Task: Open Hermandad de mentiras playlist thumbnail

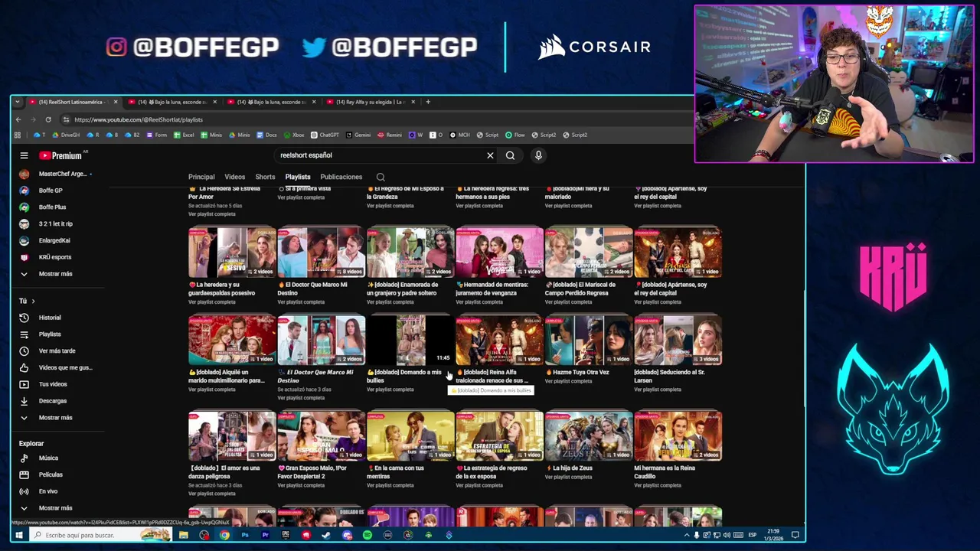Action: click(499, 253)
